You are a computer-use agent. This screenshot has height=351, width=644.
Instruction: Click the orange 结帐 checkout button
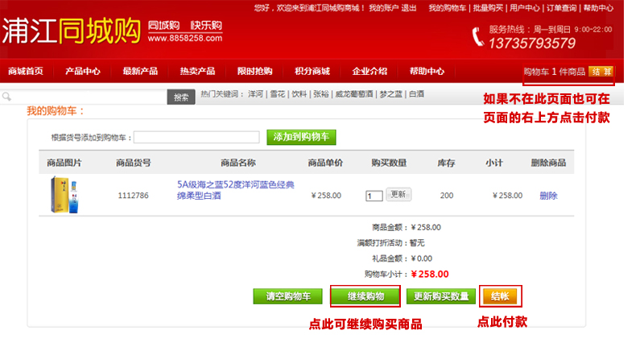500,296
